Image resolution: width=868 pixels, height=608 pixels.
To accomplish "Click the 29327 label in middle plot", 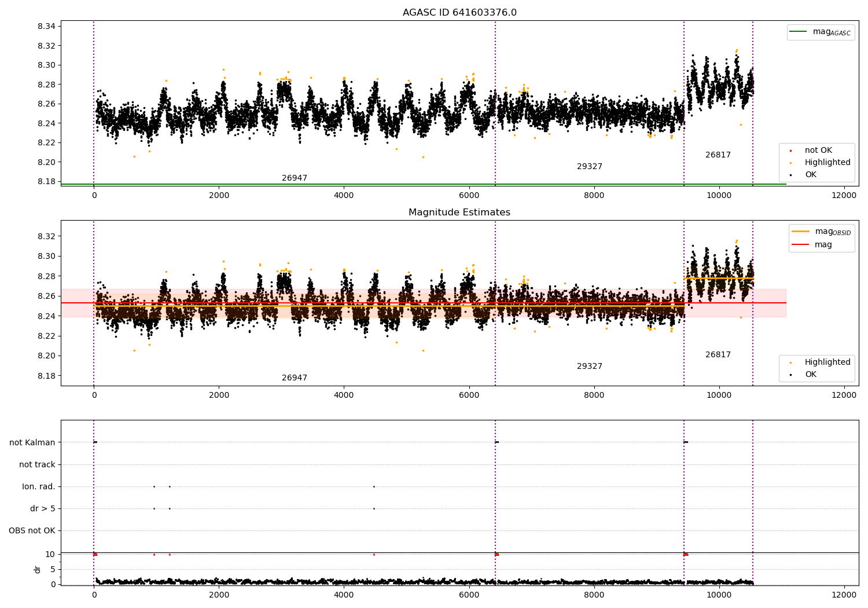I will pos(590,367).
